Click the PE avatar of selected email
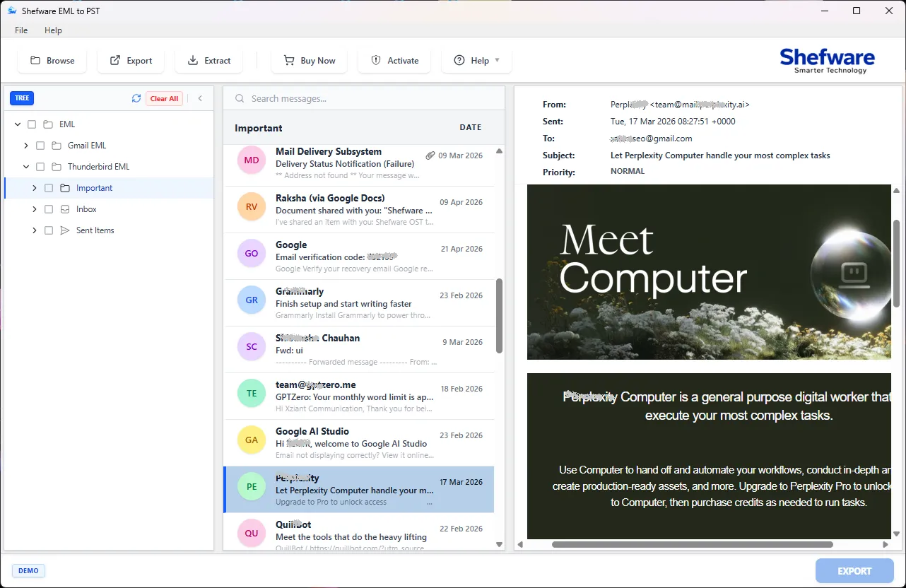This screenshot has height=588, width=906. pos(252,487)
